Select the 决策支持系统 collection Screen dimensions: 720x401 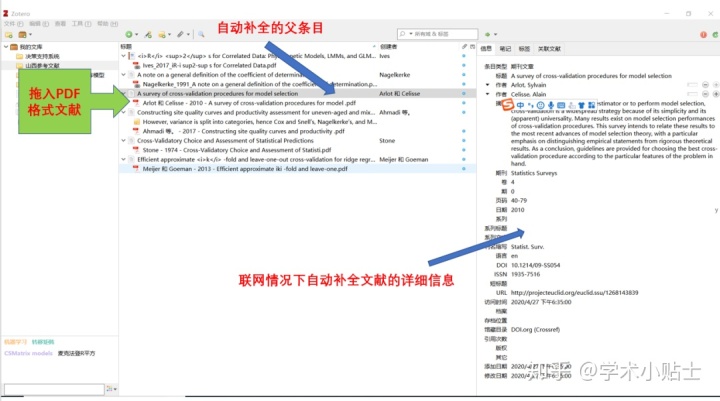42,56
